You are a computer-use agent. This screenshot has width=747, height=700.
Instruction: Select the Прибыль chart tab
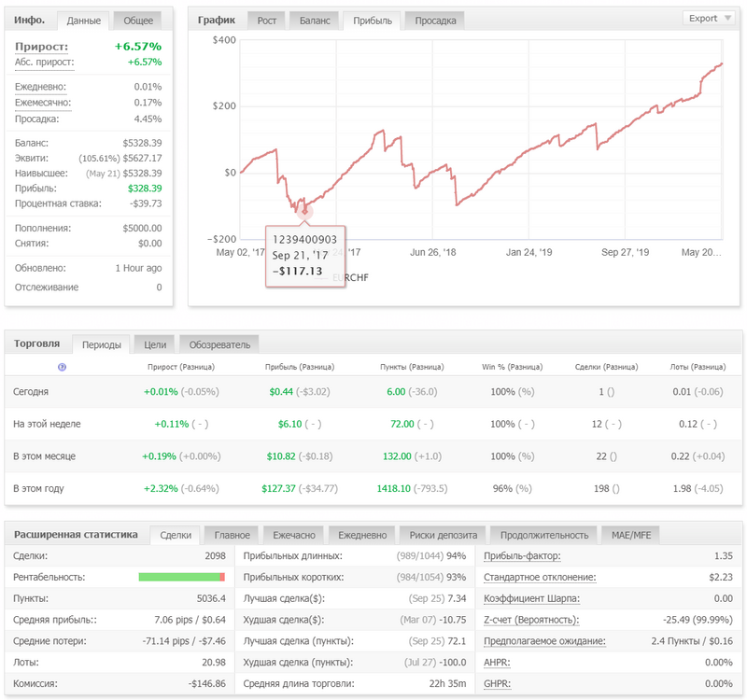[372, 21]
